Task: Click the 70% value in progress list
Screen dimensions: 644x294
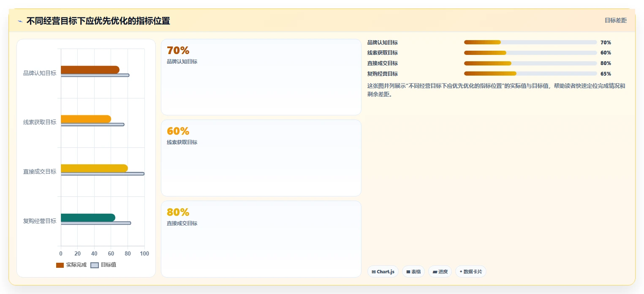Action: coord(606,43)
